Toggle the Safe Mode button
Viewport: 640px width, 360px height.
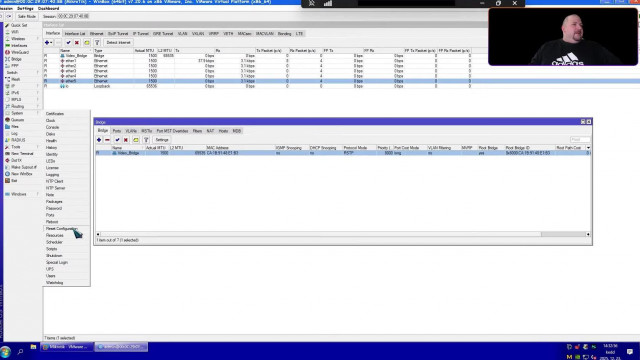click(x=27, y=16)
